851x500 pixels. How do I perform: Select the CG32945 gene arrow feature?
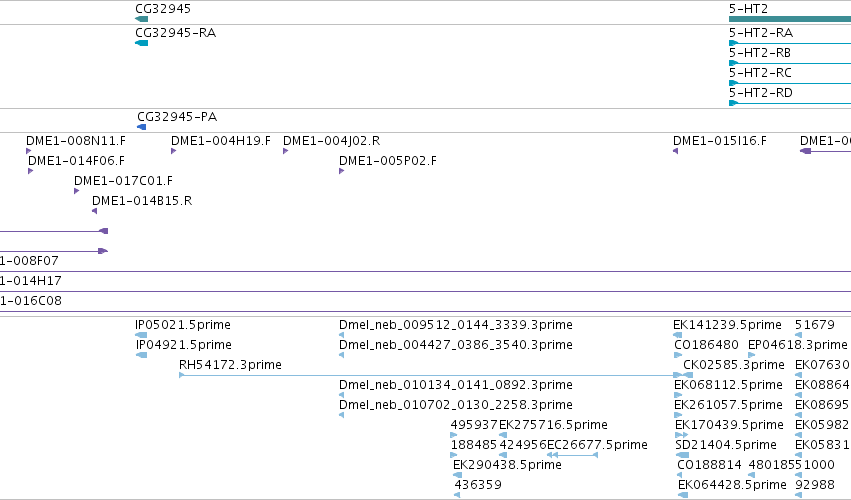click(142, 19)
